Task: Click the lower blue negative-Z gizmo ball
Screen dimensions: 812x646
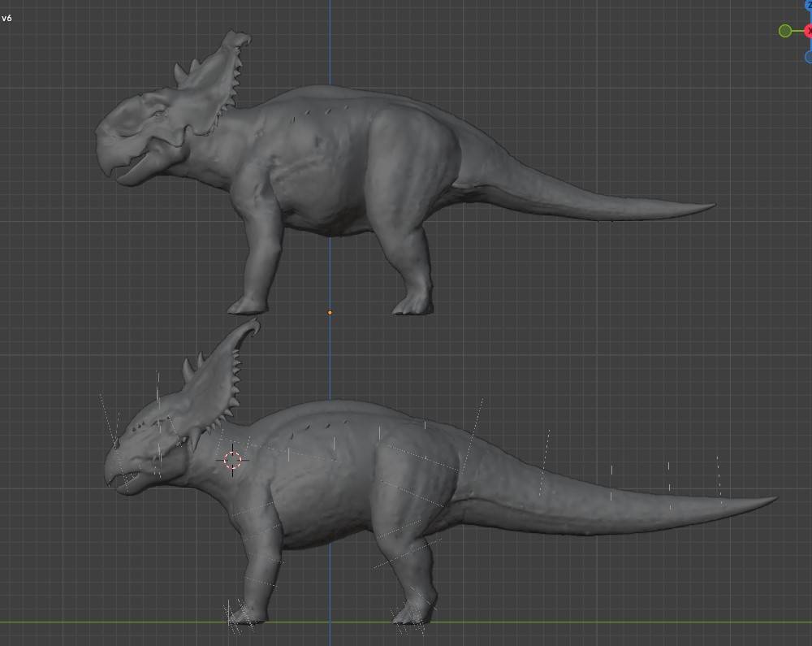Action: [809, 57]
